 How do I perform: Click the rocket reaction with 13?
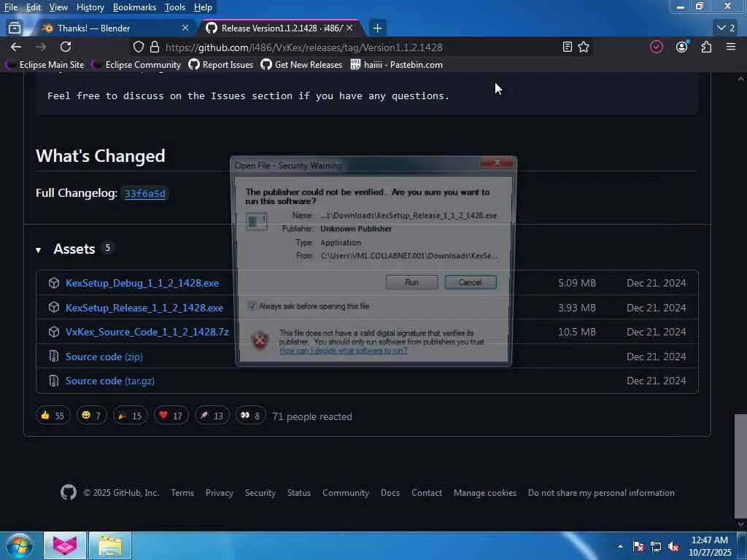212,416
